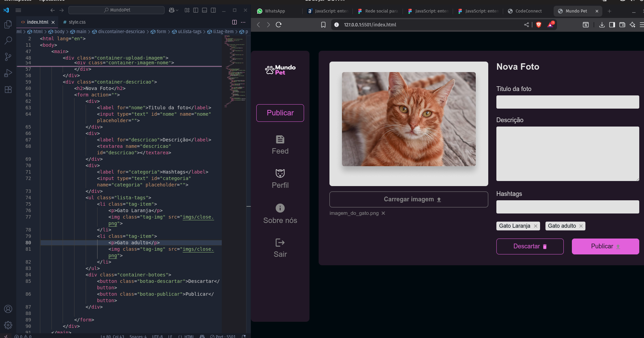The image size is (644, 338).
Task: Open the VS Code Explorer panel
Action: [x=8, y=24]
